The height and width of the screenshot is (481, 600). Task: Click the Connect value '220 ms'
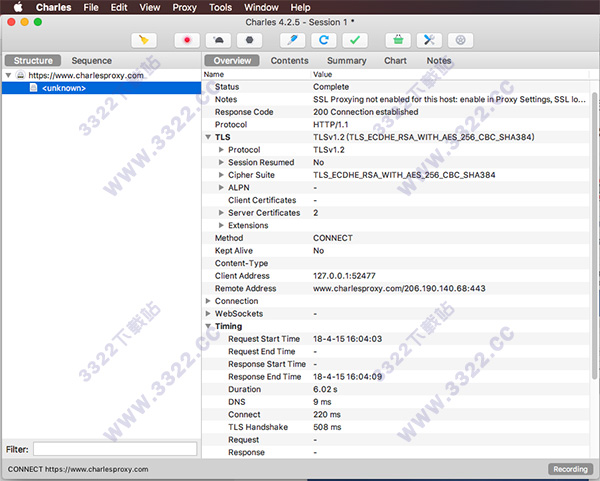click(327, 414)
